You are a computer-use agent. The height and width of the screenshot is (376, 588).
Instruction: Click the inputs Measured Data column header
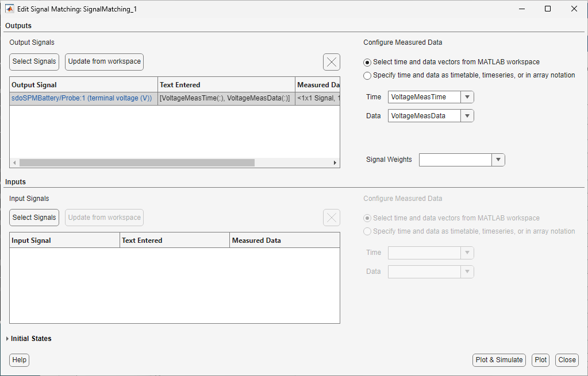click(285, 241)
